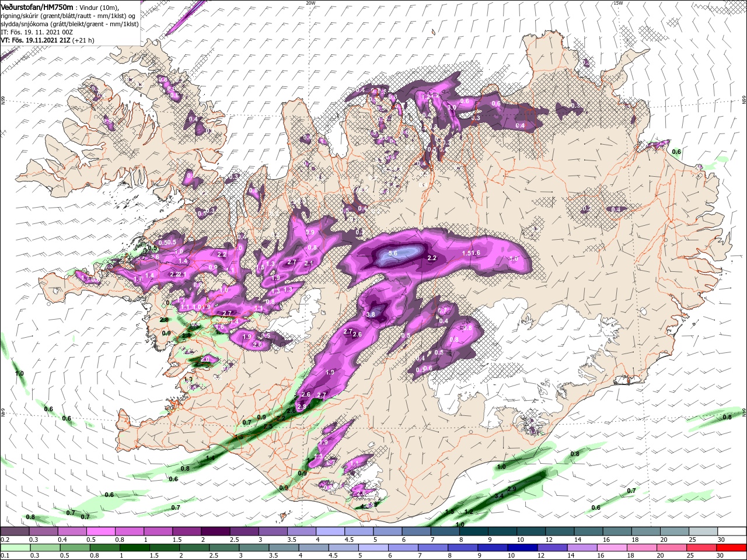
Task: Click the 20W longitude label
Action: [x=310, y=3]
